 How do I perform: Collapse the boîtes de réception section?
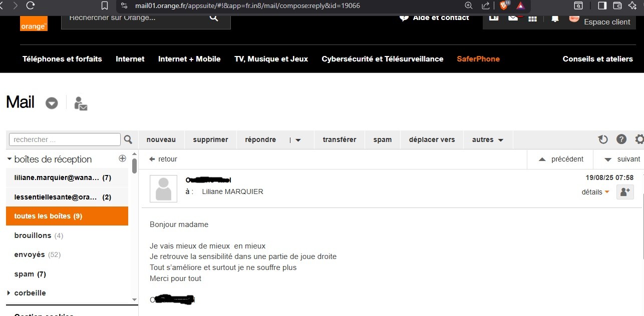tap(9, 159)
